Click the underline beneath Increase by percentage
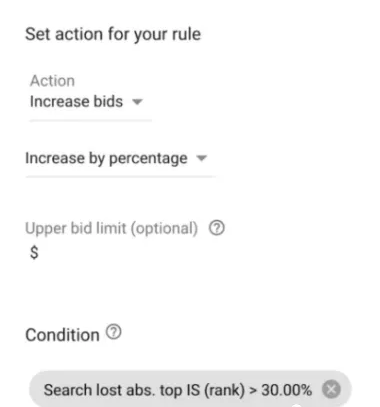 [x=120, y=177]
